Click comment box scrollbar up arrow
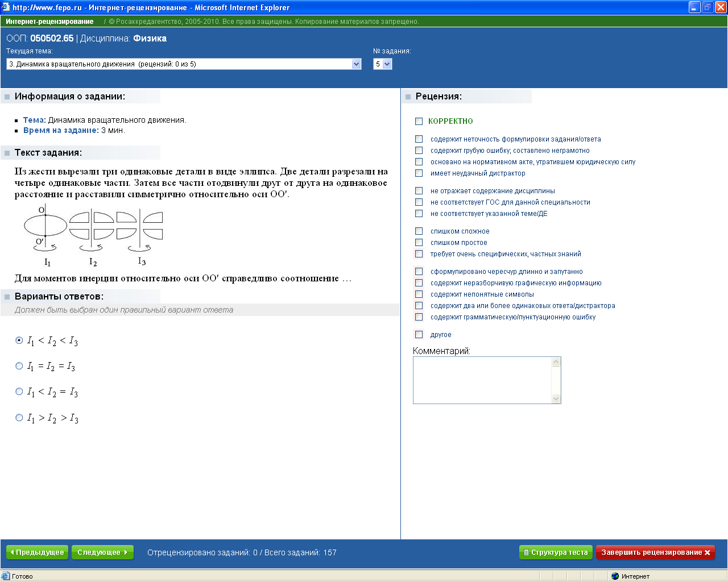Image resolution: width=728 pixels, height=582 pixels. (x=556, y=362)
